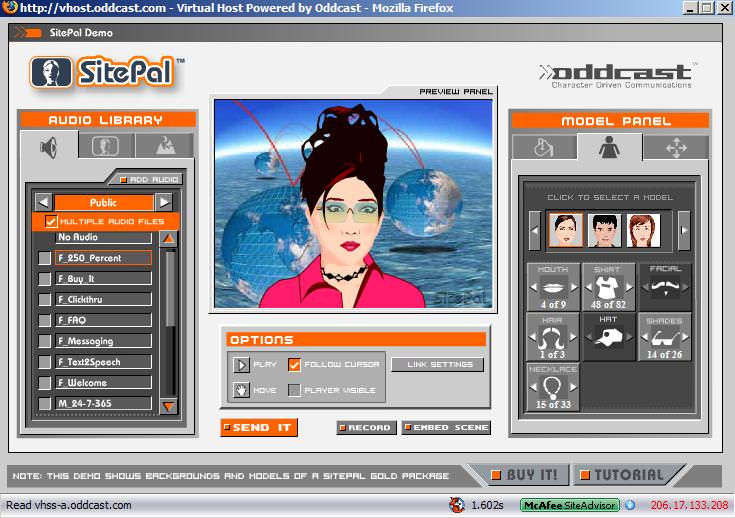The height and width of the screenshot is (518, 735).
Task: Disable the Follow Cursor checkbox
Action: 294,365
